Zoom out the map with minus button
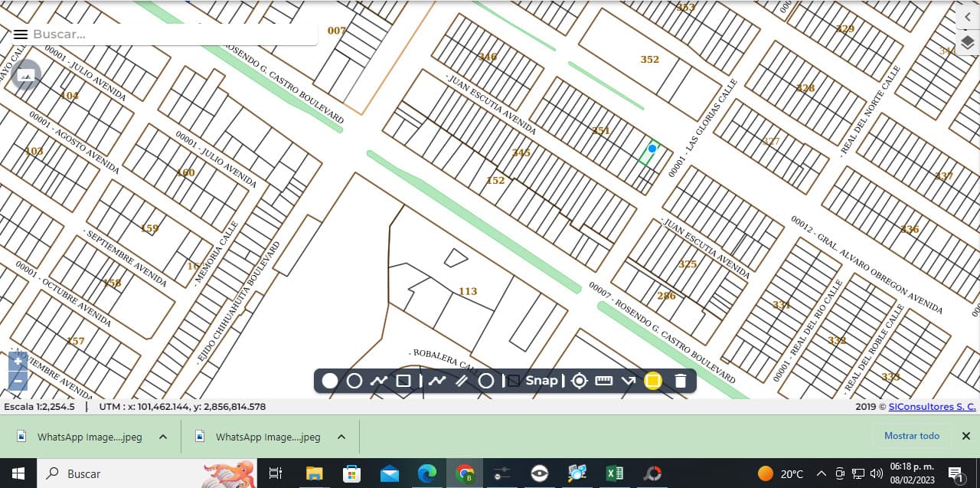This screenshot has height=488, width=980. (x=18, y=380)
